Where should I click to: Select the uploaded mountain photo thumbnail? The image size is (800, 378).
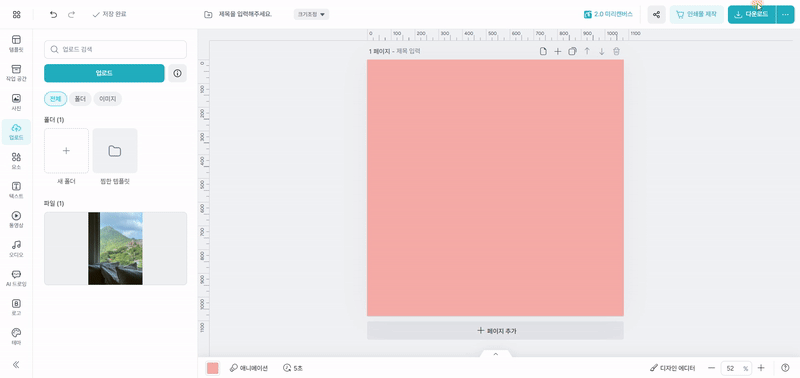coord(115,248)
